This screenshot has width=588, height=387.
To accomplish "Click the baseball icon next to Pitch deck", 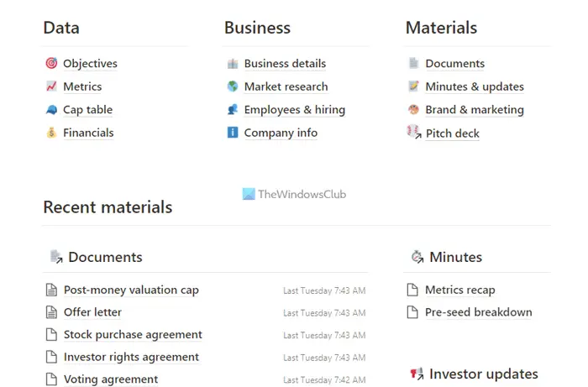I will [414, 132].
